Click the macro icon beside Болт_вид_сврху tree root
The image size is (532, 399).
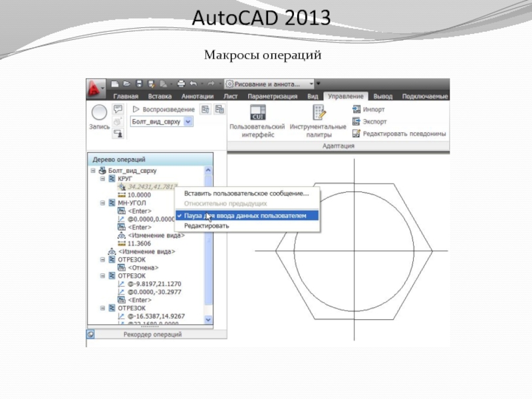tap(102, 171)
